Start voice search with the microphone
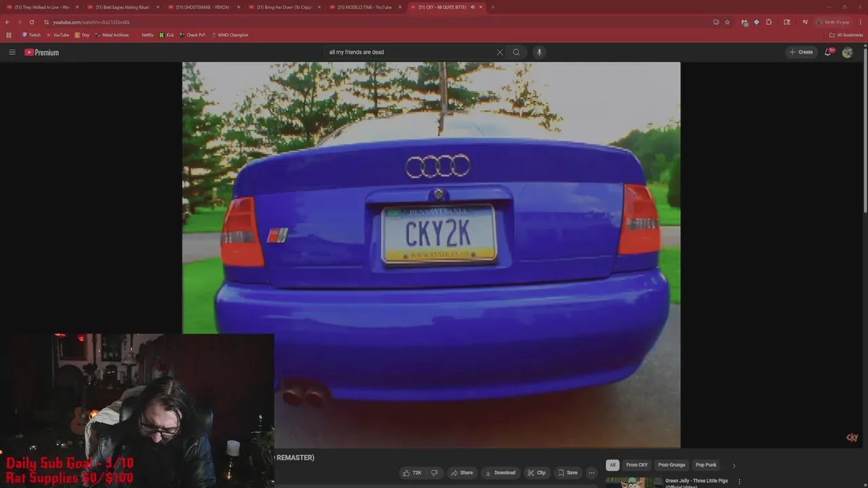 tap(539, 52)
